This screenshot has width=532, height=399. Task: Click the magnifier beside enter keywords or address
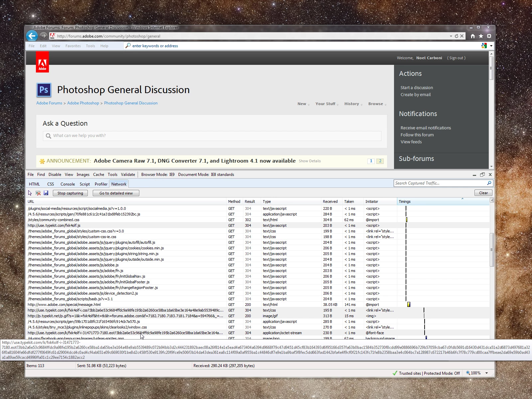pyautogui.click(x=128, y=46)
